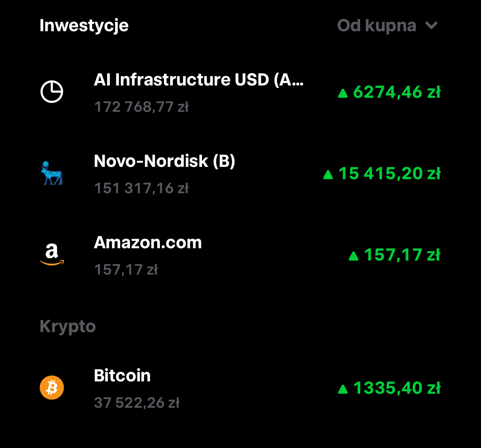This screenshot has width=481, height=448.
Task: Click the green arrow beside 6274,46 zł
Action: point(343,93)
